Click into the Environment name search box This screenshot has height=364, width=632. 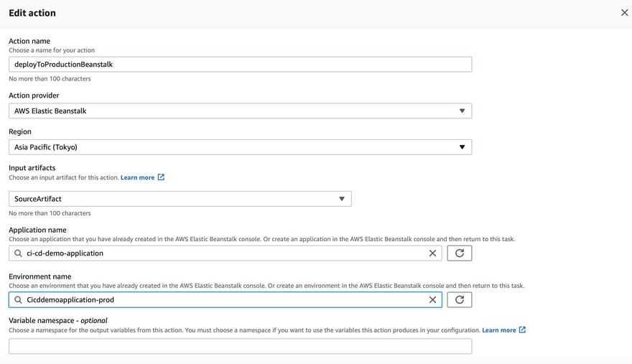pyautogui.click(x=223, y=300)
